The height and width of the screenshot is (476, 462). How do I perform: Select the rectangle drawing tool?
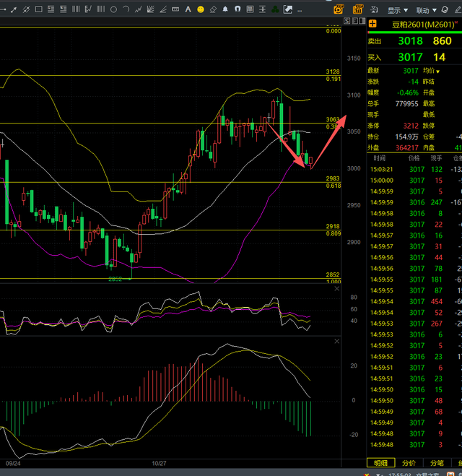[38, 9]
